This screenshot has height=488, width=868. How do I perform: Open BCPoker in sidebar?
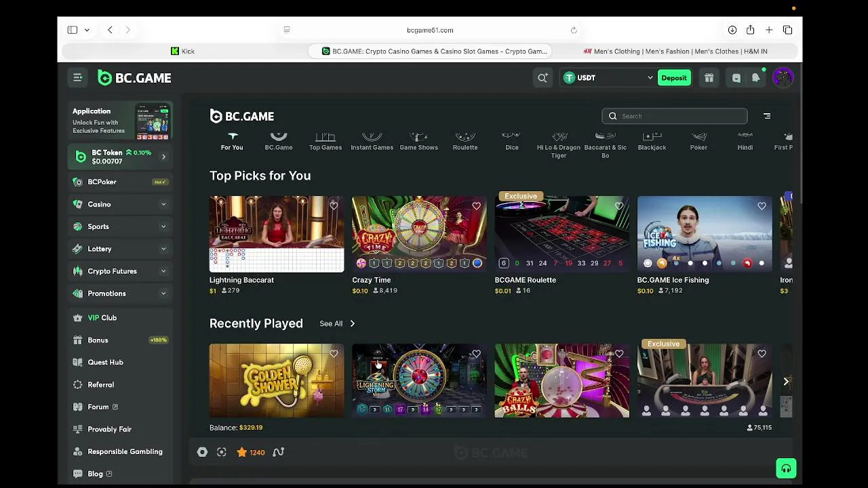[120, 182]
